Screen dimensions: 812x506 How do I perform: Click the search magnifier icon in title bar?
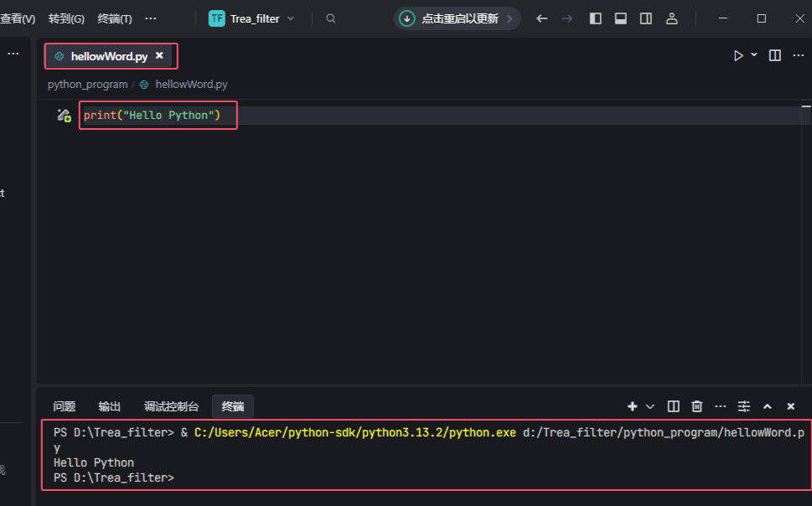click(x=330, y=18)
